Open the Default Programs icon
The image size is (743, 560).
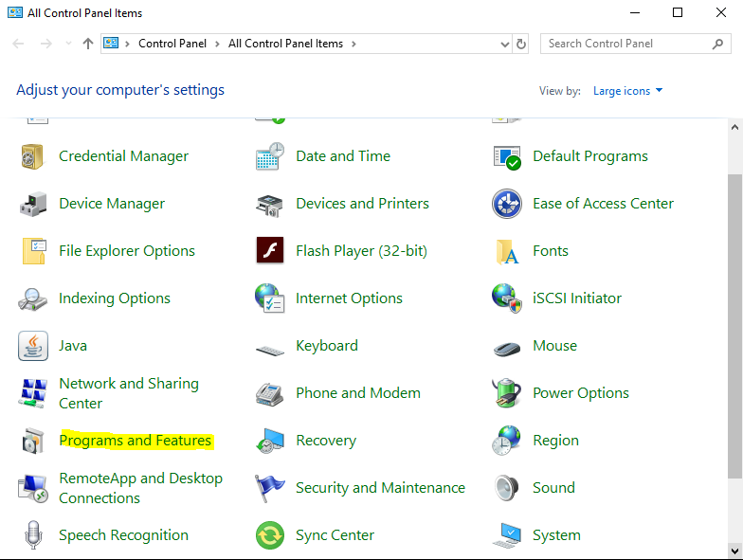507,157
